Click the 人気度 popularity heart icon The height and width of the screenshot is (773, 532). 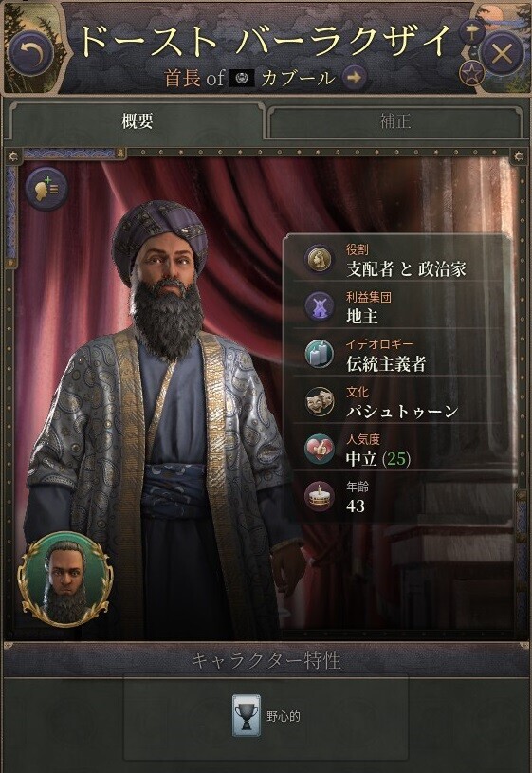click(319, 450)
